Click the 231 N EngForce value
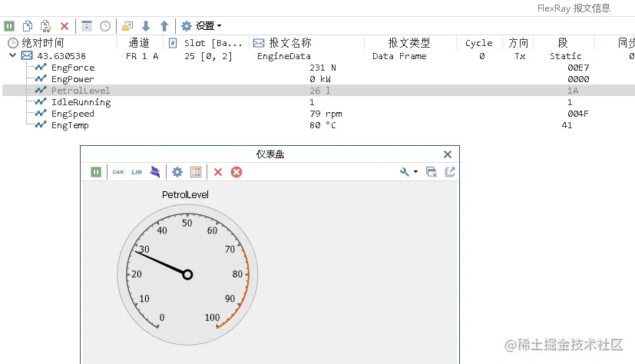This screenshot has height=364, width=635. coord(322,68)
